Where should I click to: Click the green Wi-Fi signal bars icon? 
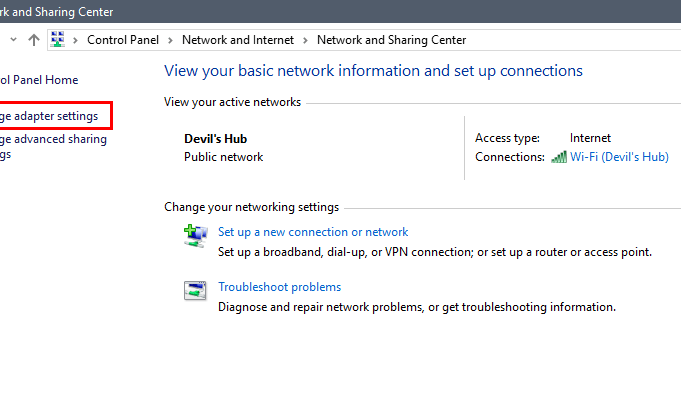pos(559,157)
